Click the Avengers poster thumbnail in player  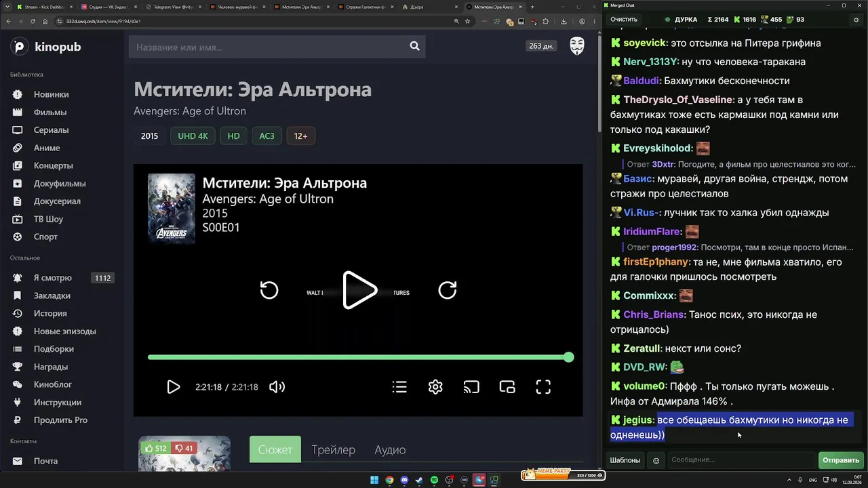[x=172, y=209]
